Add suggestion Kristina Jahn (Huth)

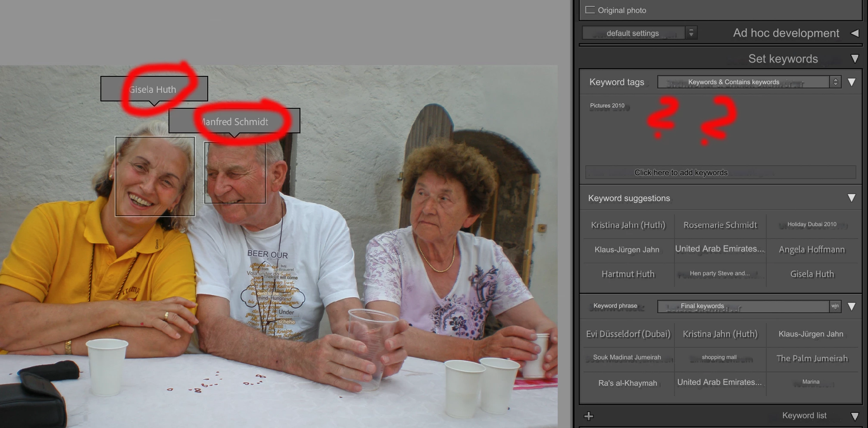point(628,225)
